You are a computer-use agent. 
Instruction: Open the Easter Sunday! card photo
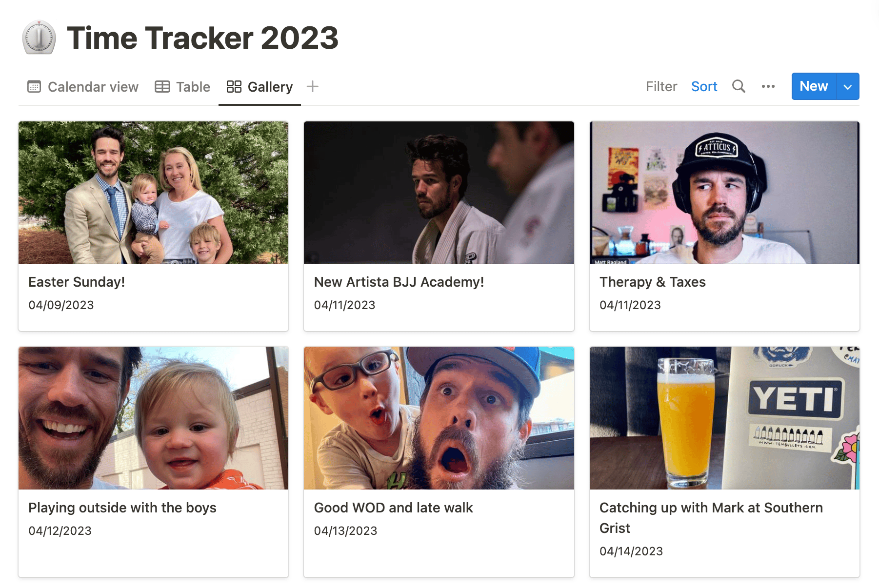click(153, 193)
